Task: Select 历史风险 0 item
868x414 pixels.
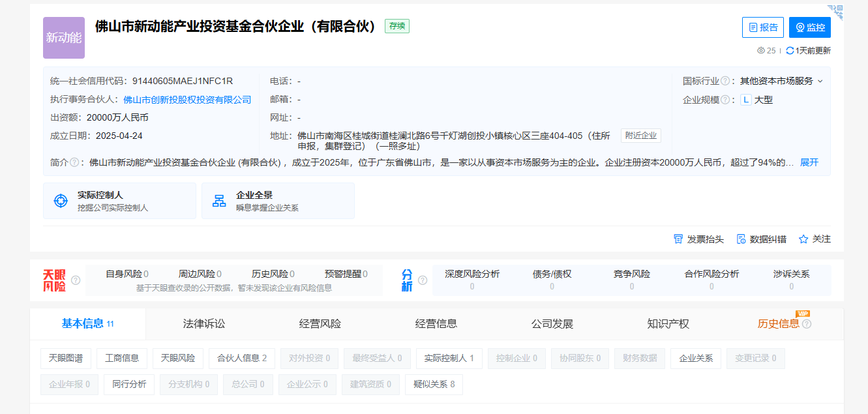Action: click(x=273, y=274)
